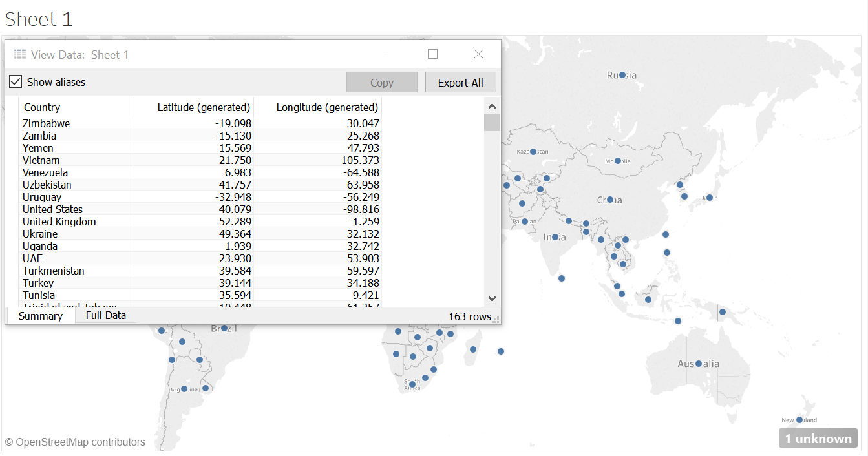Select the Australia map point
The height and width of the screenshot is (456, 868).
pos(699,364)
